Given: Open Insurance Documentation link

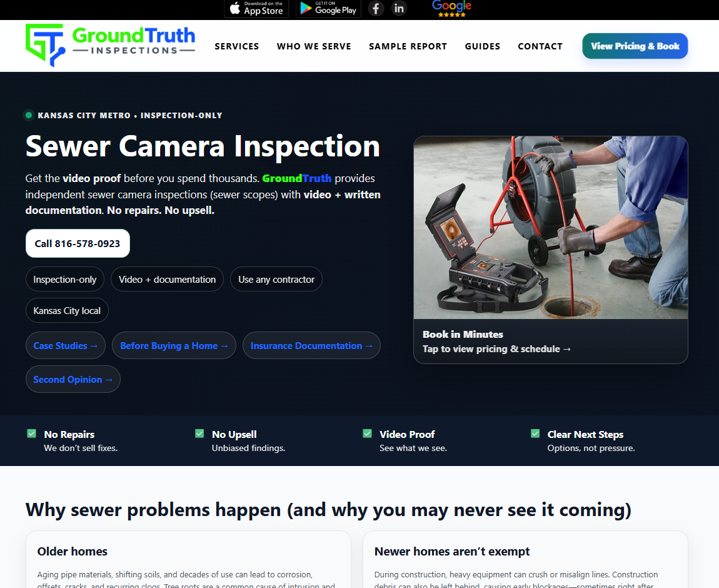Looking at the screenshot, I should click(x=311, y=346).
